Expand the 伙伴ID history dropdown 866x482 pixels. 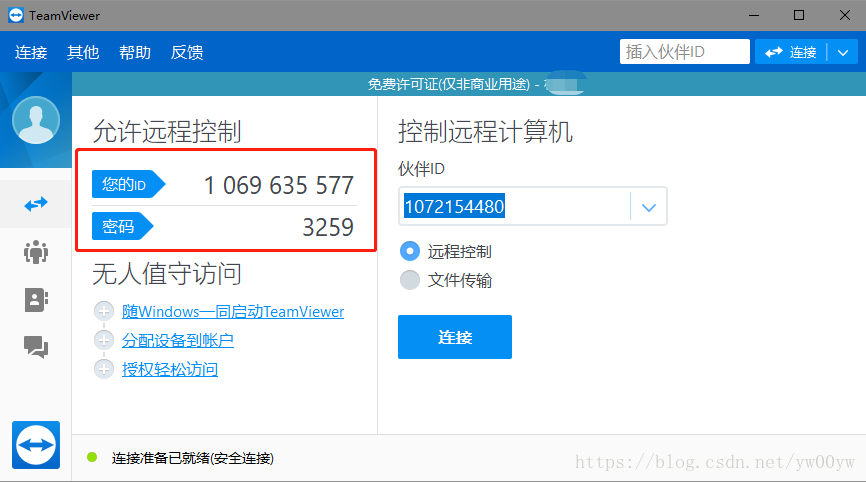coord(649,207)
